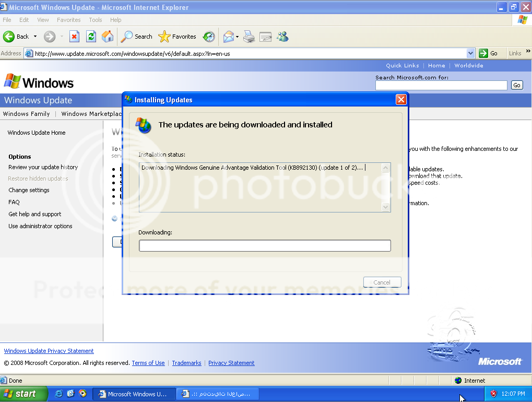Image resolution: width=532 pixels, height=402 pixels.
Task: Switch to Microsoft Windows Update taskbar button
Action: pyautogui.click(x=134, y=394)
